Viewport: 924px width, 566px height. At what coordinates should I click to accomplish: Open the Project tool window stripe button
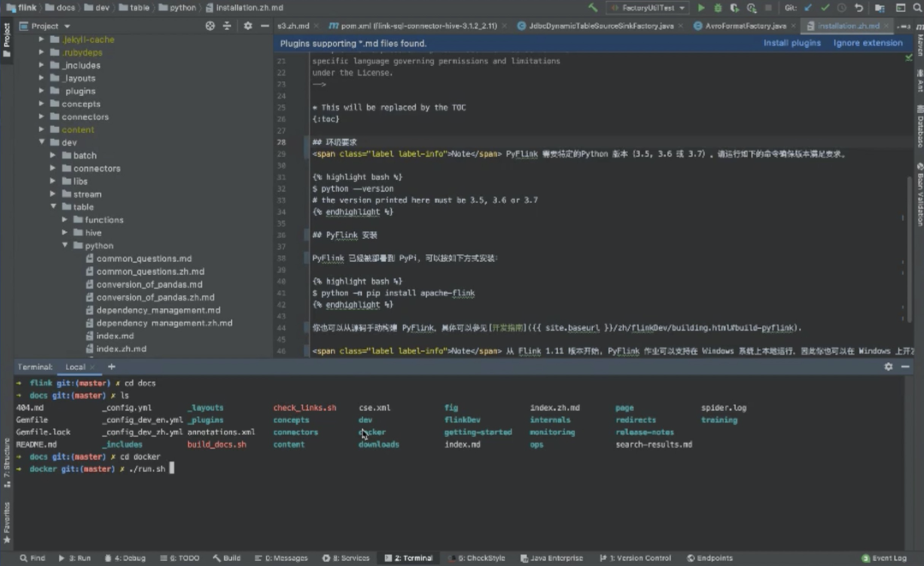[x=7, y=40]
